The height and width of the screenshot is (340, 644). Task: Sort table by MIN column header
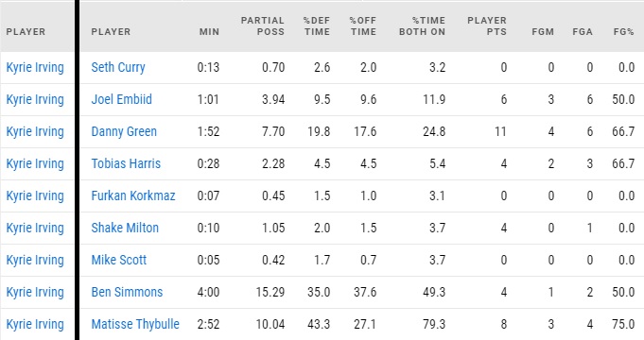(x=209, y=32)
